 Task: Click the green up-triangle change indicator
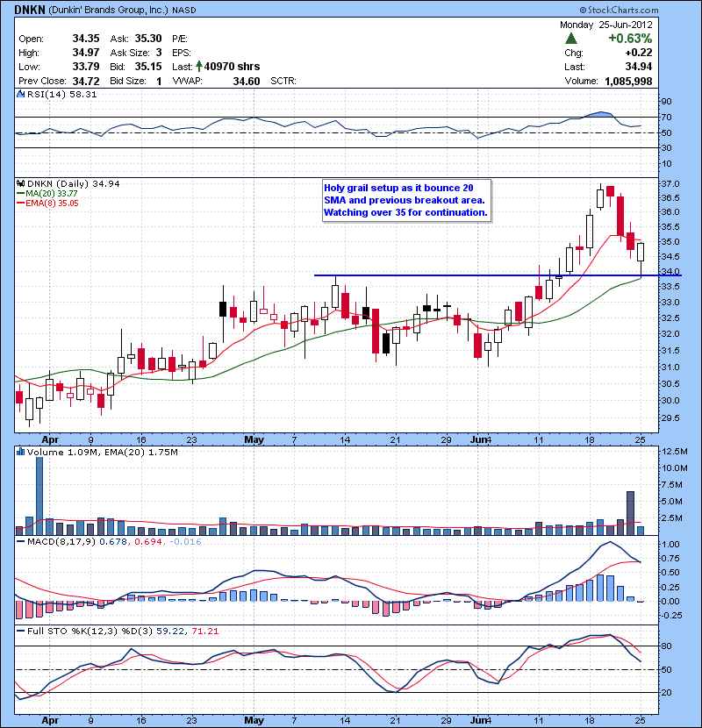571,39
